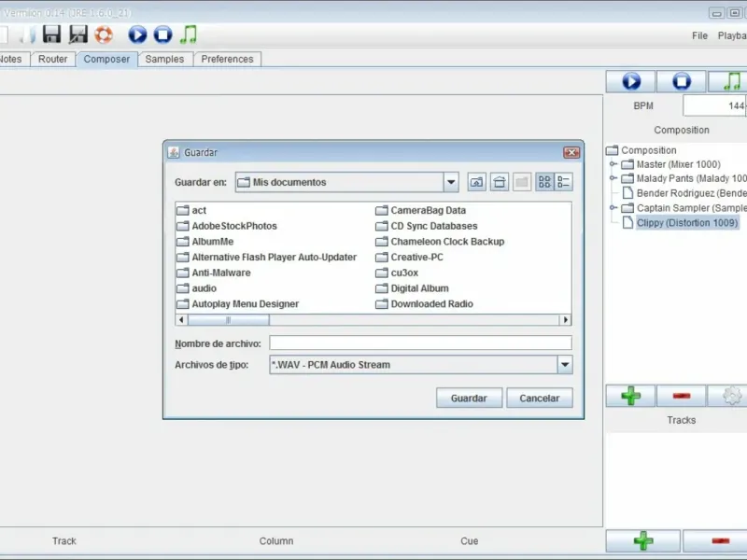Add item with green plus above Tracks
The width and height of the screenshot is (747, 560).
coord(631,396)
